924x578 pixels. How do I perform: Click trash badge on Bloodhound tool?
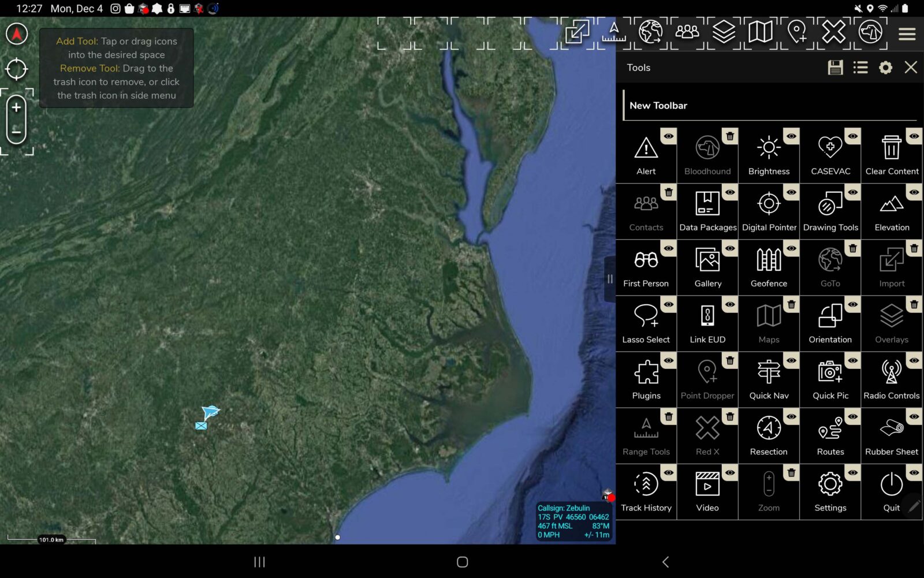tap(730, 136)
